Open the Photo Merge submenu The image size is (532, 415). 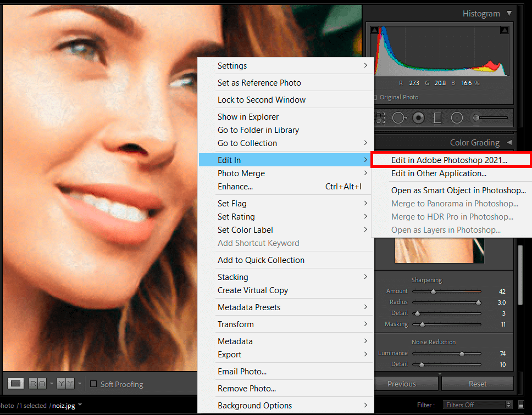click(x=286, y=173)
